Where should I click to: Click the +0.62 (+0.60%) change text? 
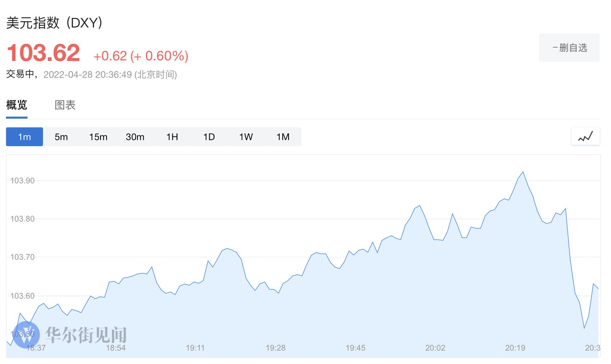pyautogui.click(x=140, y=56)
